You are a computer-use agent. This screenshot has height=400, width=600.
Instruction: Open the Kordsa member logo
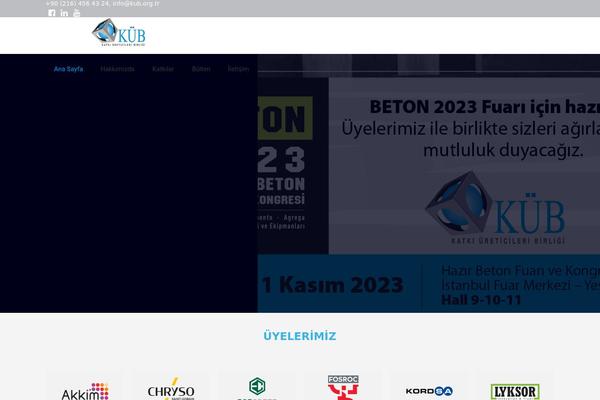click(x=429, y=391)
